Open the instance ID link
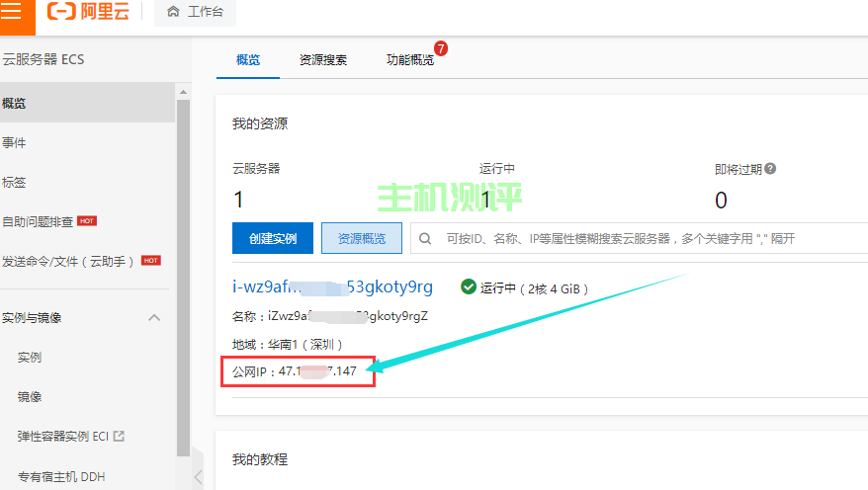The height and width of the screenshot is (490, 868). point(332,287)
